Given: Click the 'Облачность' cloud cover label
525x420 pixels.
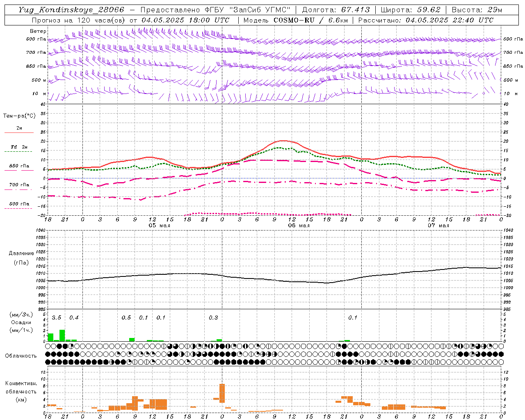Looking at the screenshot, I should [21, 356].
